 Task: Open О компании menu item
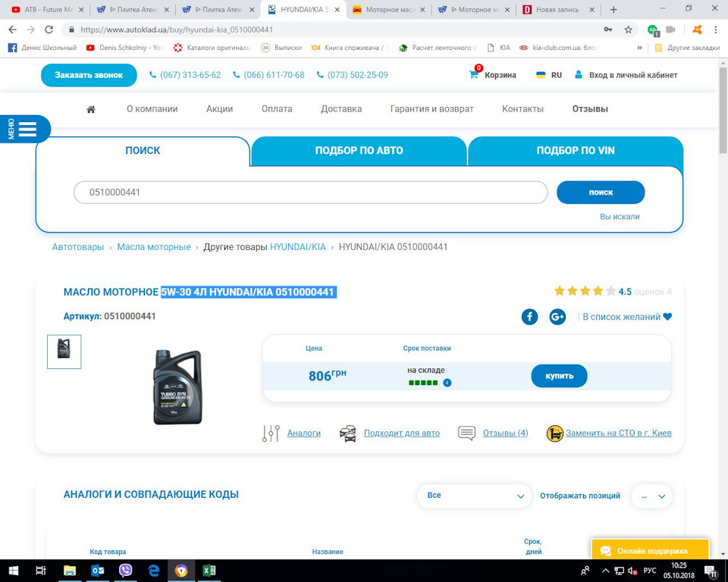(152, 109)
